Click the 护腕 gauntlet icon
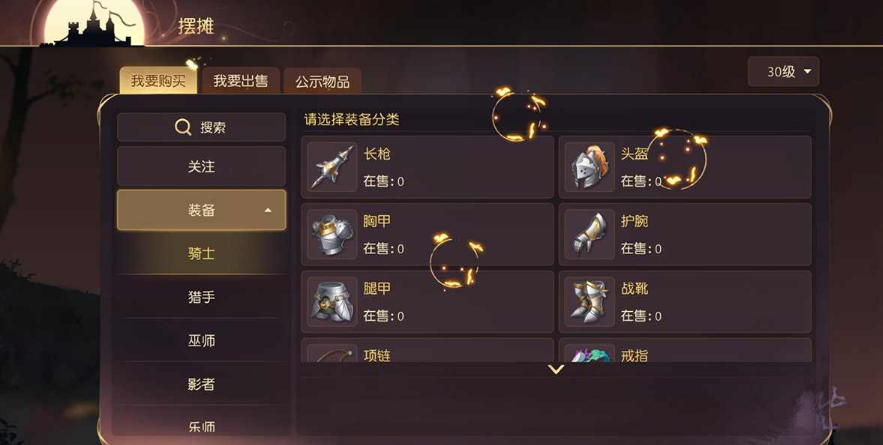Image resolution: width=883 pixels, height=445 pixels. click(590, 234)
